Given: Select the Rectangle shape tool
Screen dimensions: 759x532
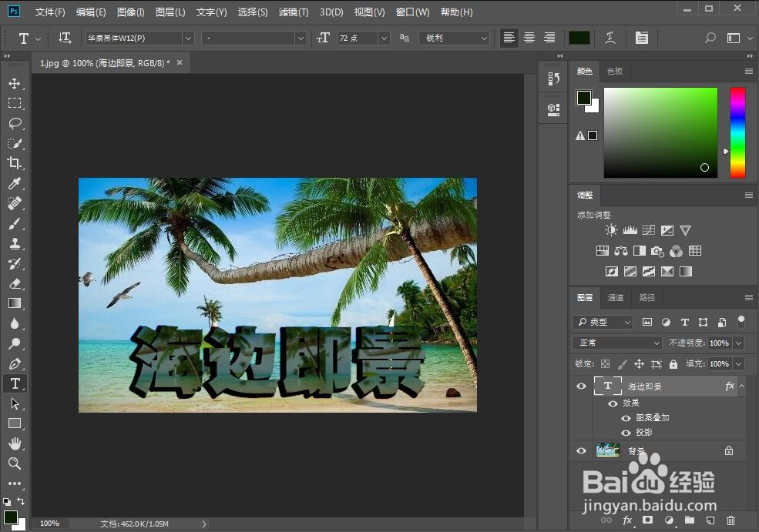Looking at the screenshot, I should click(15, 423).
